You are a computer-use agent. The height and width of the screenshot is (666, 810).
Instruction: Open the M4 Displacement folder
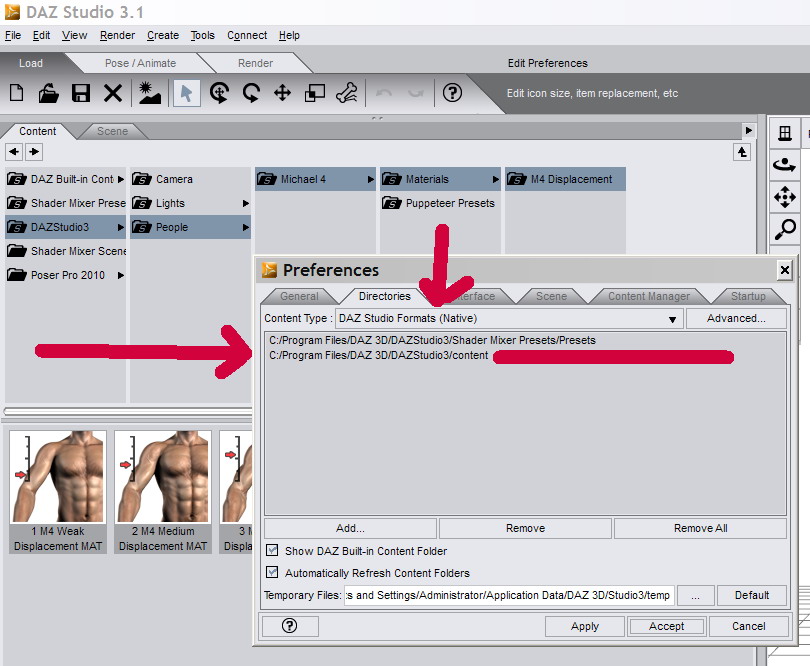566,179
